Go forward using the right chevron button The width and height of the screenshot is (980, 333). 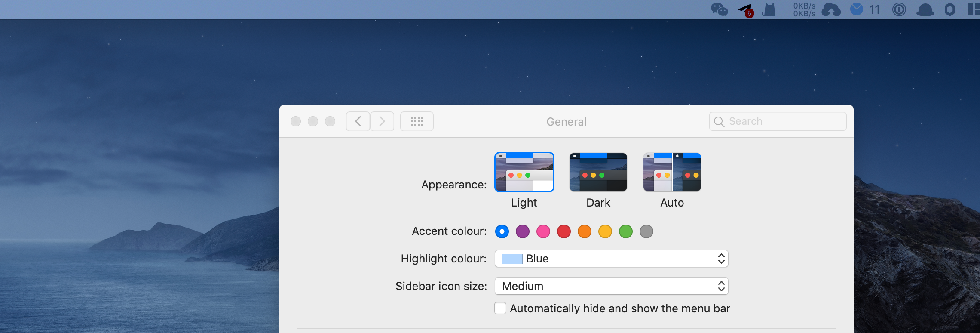[x=382, y=121]
